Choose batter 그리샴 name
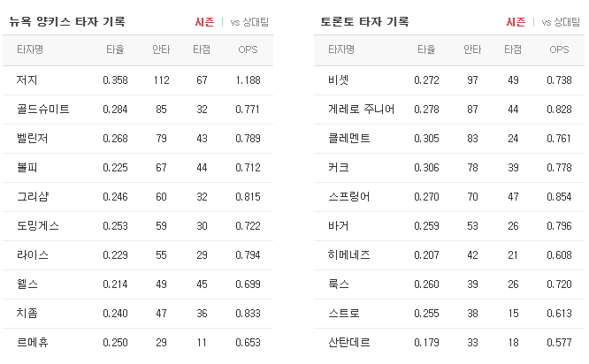The width and height of the screenshot is (589, 364). point(33,197)
